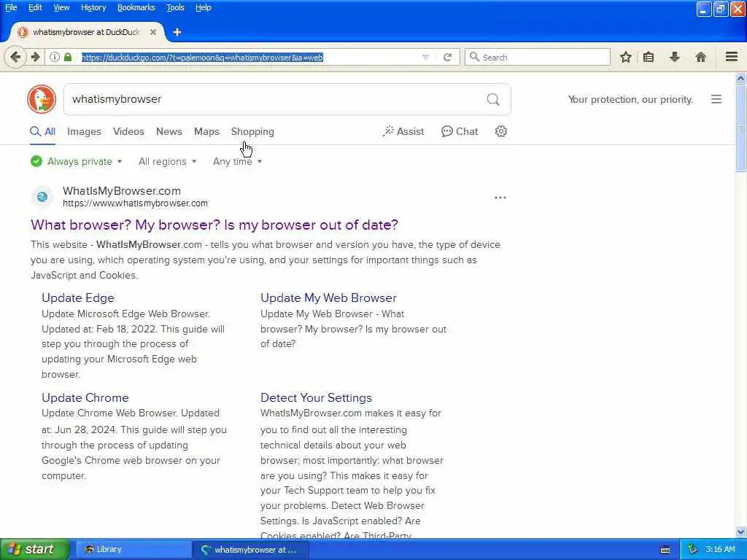Go forward with the forward arrow
Viewport: 747px width, 560px height.
click(x=36, y=57)
